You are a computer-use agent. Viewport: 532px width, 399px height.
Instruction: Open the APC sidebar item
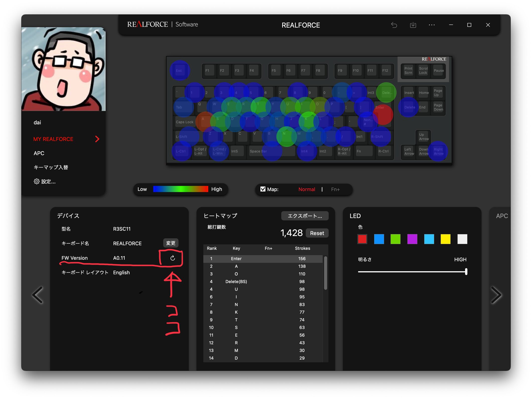pos(39,153)
